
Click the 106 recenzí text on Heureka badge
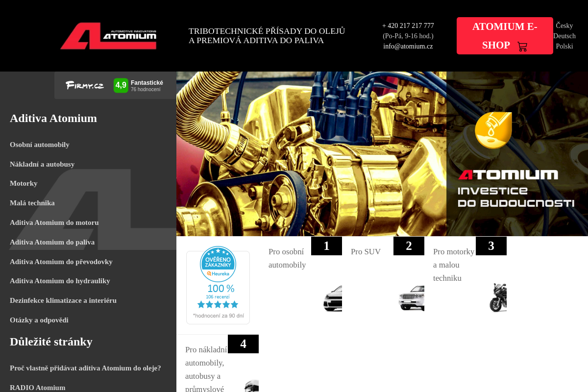tap(218, 297)
